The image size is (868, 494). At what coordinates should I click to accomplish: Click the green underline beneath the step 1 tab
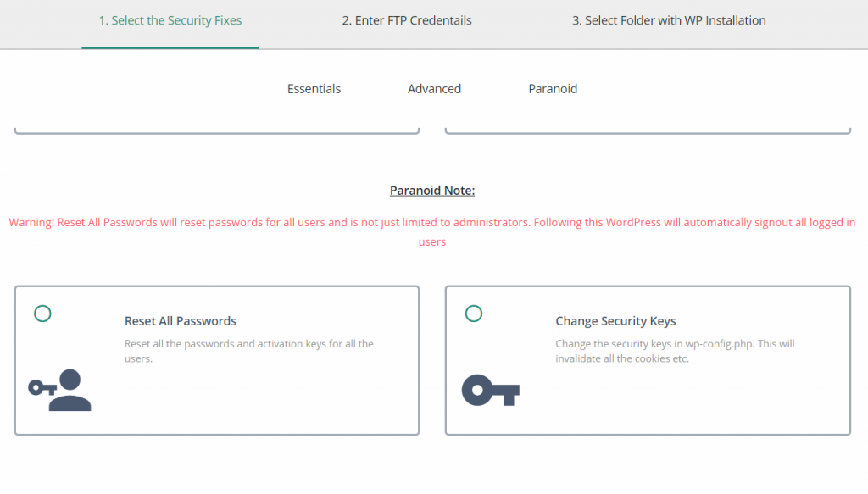[170, 47]
